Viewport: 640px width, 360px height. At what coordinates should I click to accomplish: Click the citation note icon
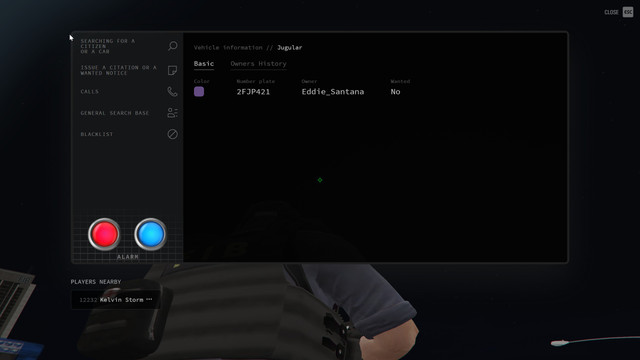point(173,70)
